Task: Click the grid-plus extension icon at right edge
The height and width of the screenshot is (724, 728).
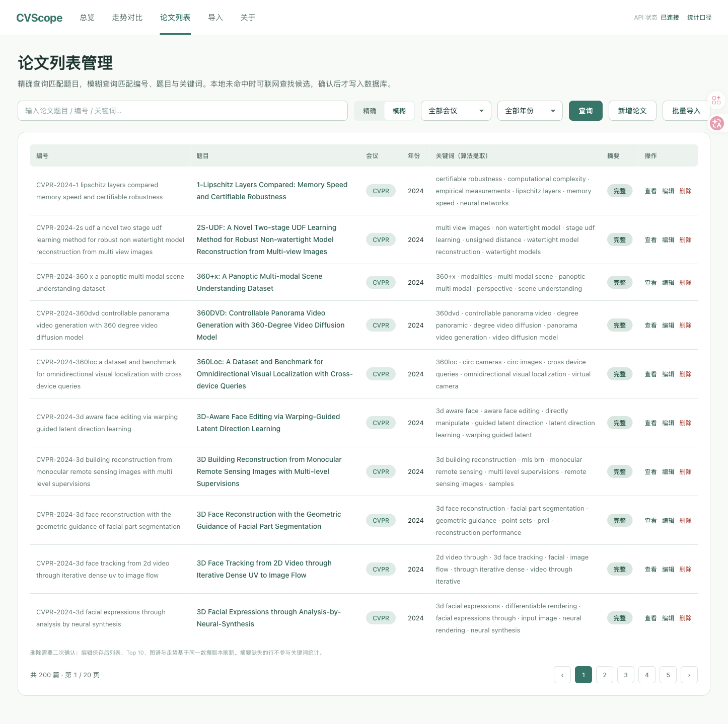Action: tap(716, 100)
